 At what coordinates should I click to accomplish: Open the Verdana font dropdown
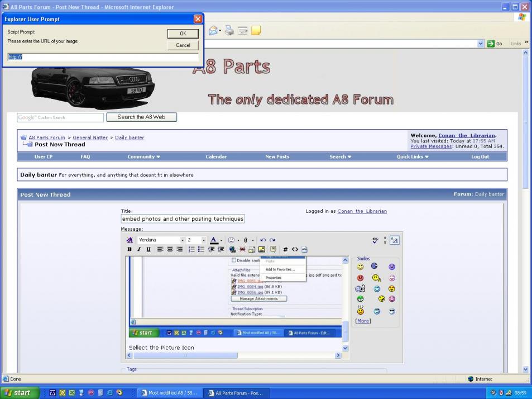click(x=182, y=240)
